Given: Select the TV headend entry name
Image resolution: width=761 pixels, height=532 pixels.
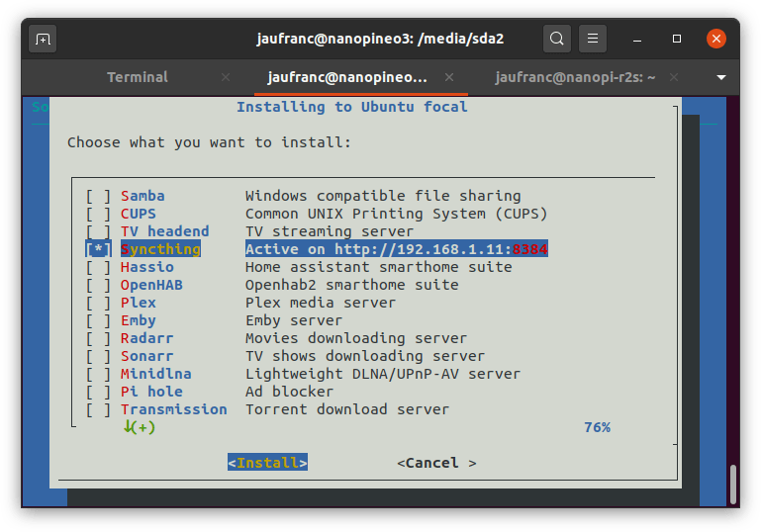Looking at the screenshot, I should [165, 231].
